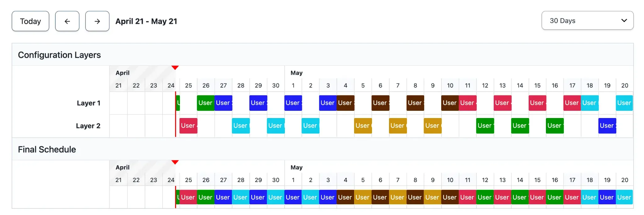This screenshot has width=644, height=215.
Task: Select Layer 2 cyan shift on May 2
Action: point(310,126)
